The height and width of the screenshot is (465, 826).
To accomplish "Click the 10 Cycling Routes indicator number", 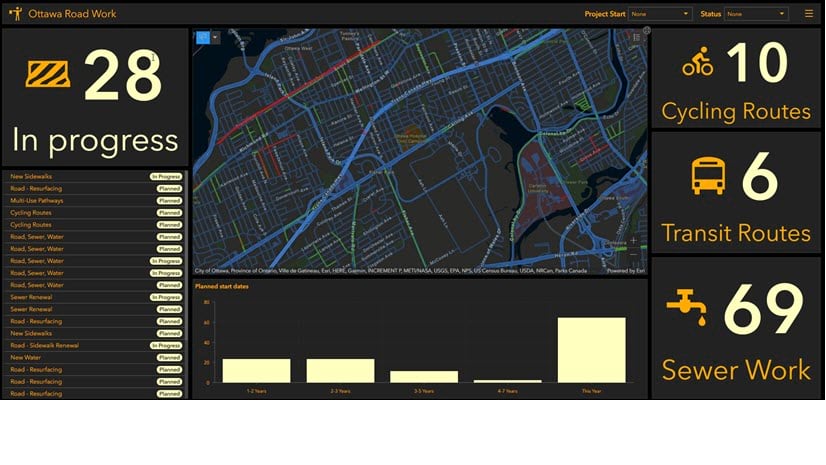I will (758, 62).
